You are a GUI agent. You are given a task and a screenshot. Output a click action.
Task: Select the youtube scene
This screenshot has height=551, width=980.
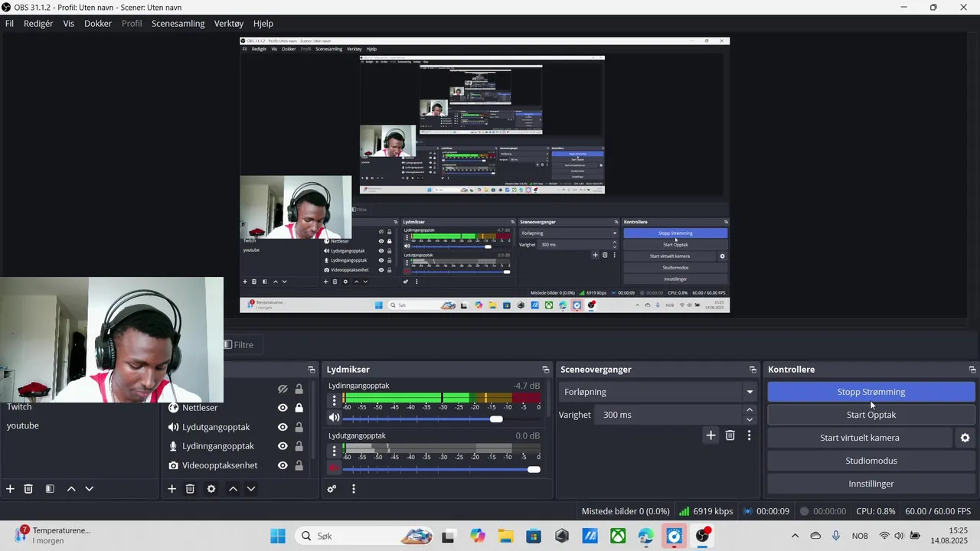pos(23,425)
